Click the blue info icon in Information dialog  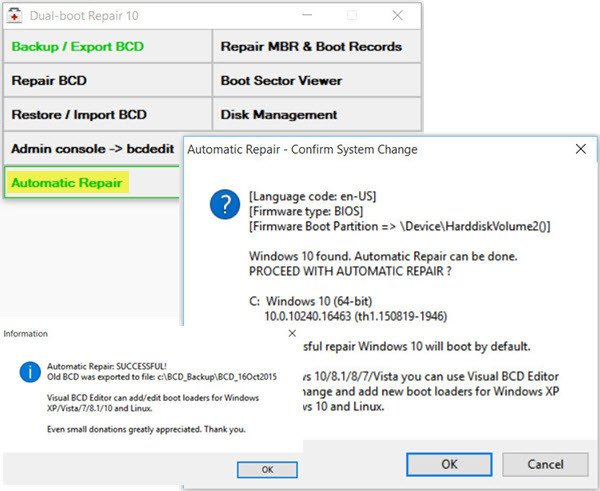pyautogui.click(x=30, y=372)
